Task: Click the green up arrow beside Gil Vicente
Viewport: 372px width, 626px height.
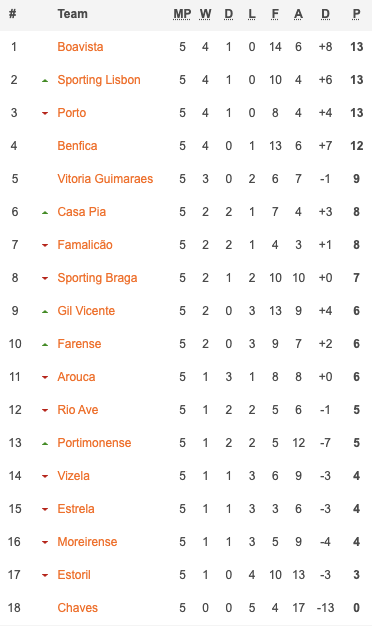Action: coord(45,312)
